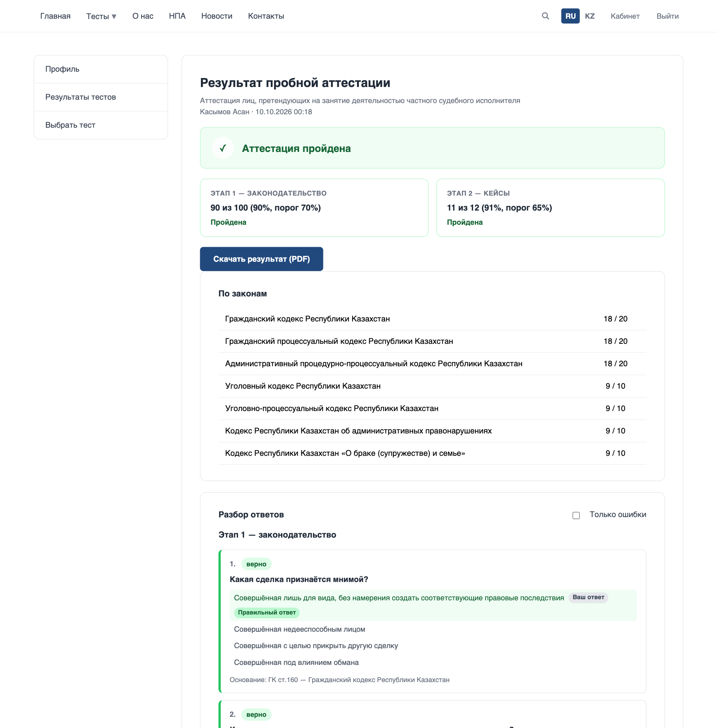Select the Уголовно-процессуальный кодекс row

coord(432,408)
